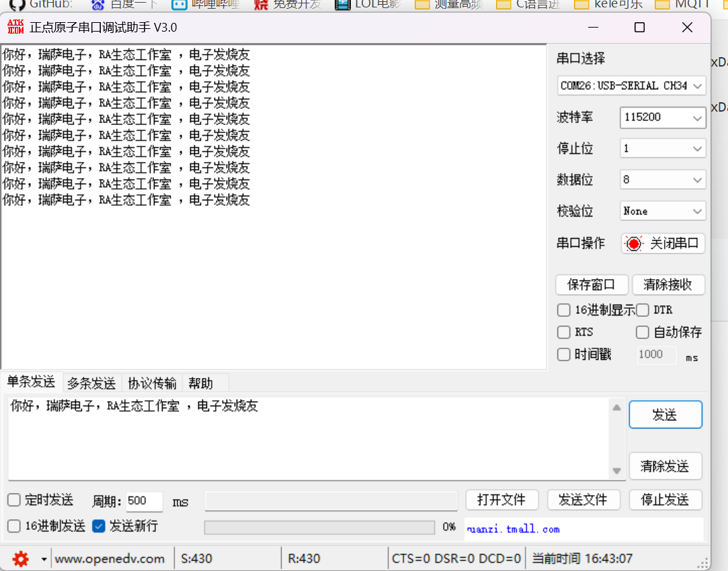Open the COM26 serial port dropdown
The image size is (728, 571).
click(x=631, y=86)
